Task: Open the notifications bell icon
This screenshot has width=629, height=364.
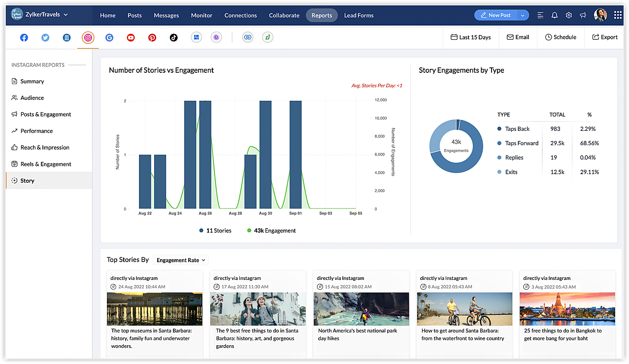Action: click(555, 15)
